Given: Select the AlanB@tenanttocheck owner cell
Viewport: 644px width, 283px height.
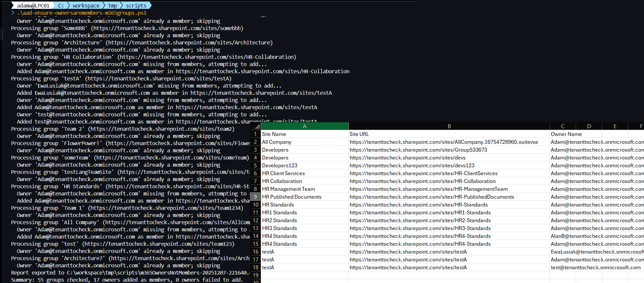Looking at the screenshot, I should coord(597,236).
